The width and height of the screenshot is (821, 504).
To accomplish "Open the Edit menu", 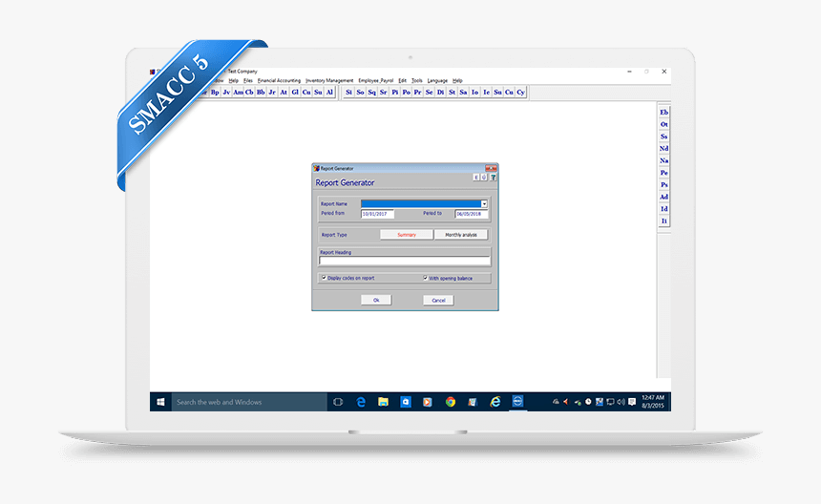I will (x=402, y=80).
